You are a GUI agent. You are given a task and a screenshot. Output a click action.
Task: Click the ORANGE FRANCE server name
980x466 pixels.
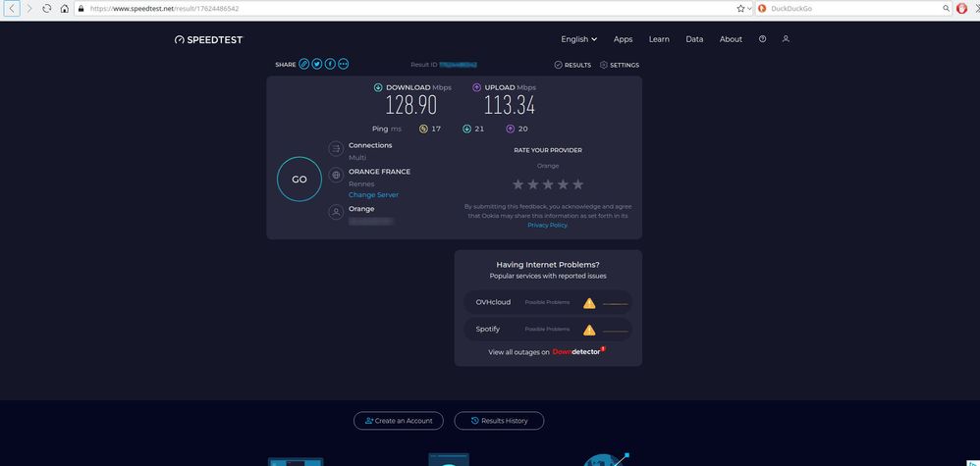(x=379, y=171)
